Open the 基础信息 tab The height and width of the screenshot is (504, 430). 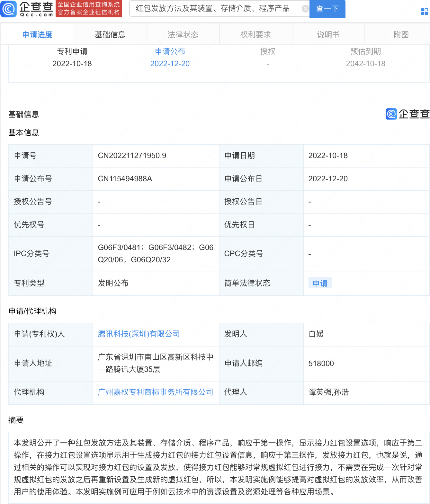(110, 35)
